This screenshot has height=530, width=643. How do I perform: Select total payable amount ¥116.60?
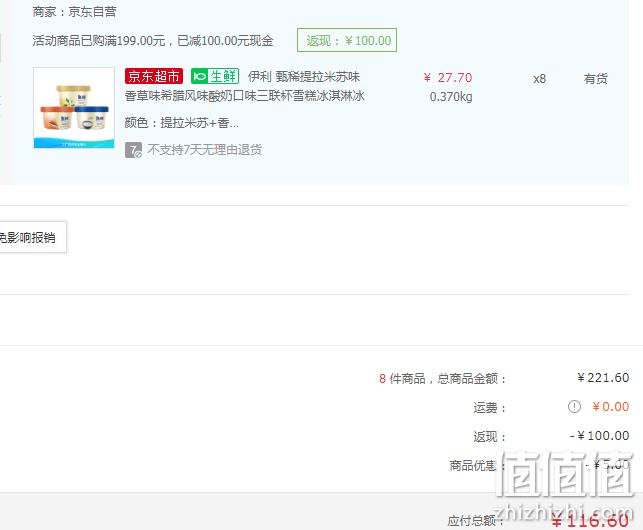[x=590, y=521]
